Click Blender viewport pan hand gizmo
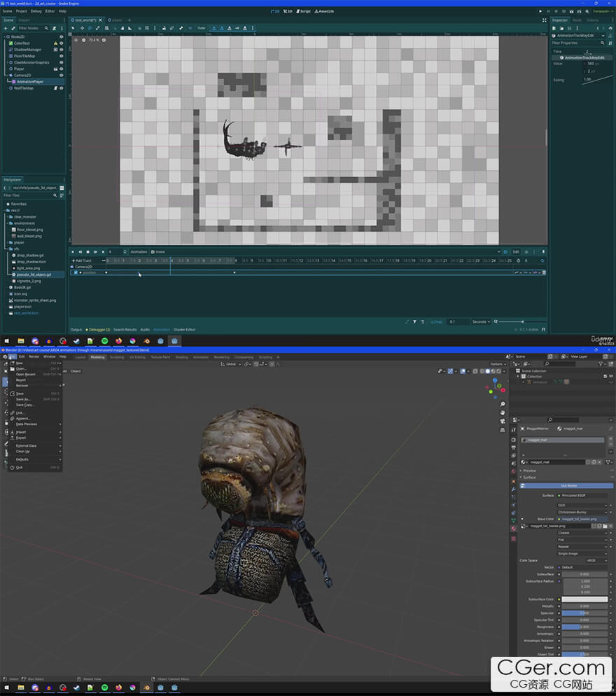 point(503,412)
